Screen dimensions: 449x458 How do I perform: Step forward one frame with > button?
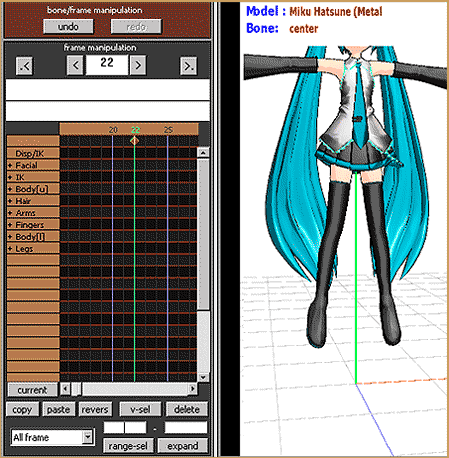[138, 65]
